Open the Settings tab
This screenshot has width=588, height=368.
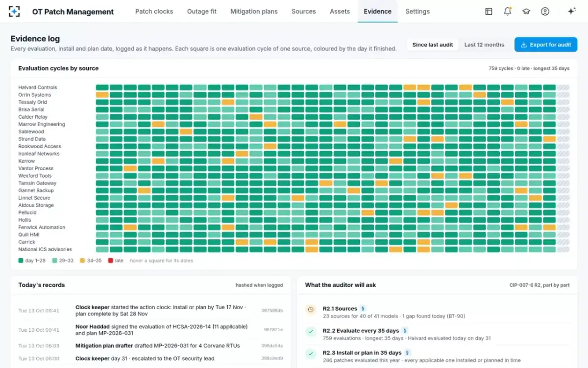pyautogui.click(x=417, y=11)
